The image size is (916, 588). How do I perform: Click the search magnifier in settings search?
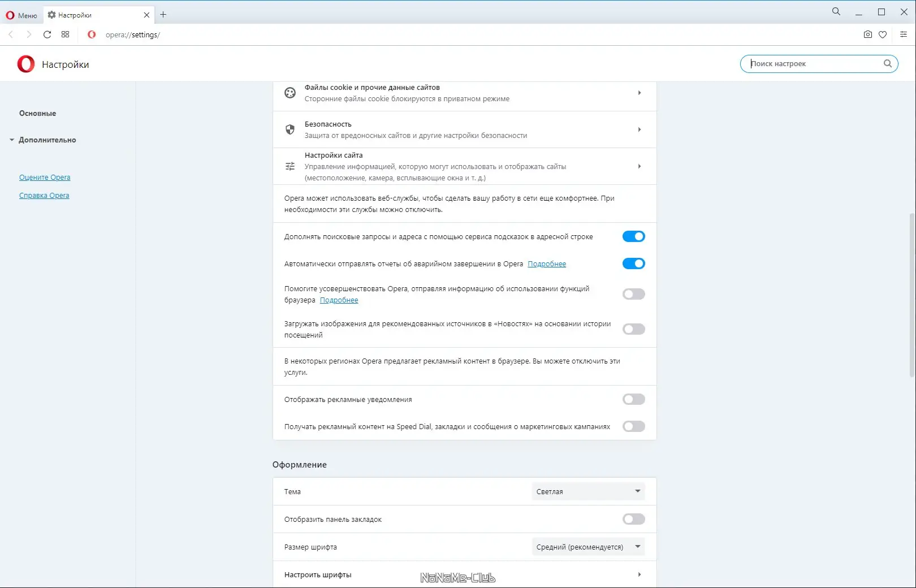pyautogui.click(x=888, y=64)
